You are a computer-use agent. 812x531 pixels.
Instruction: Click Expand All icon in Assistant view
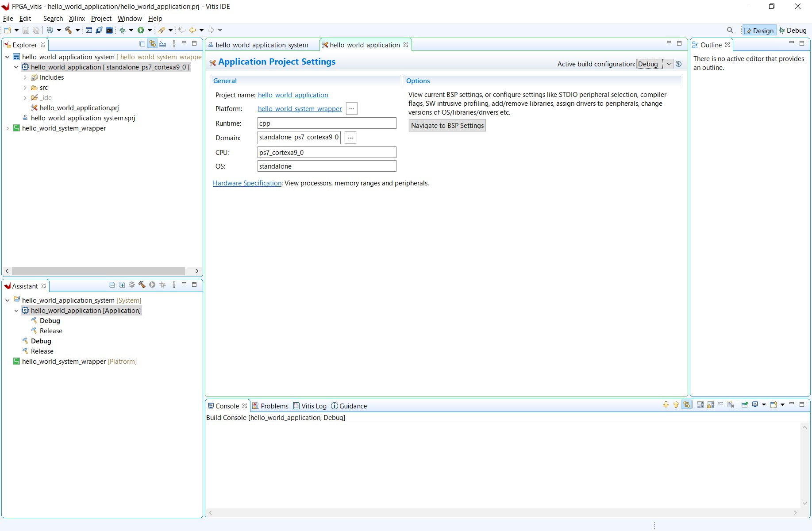coord(122,285)
